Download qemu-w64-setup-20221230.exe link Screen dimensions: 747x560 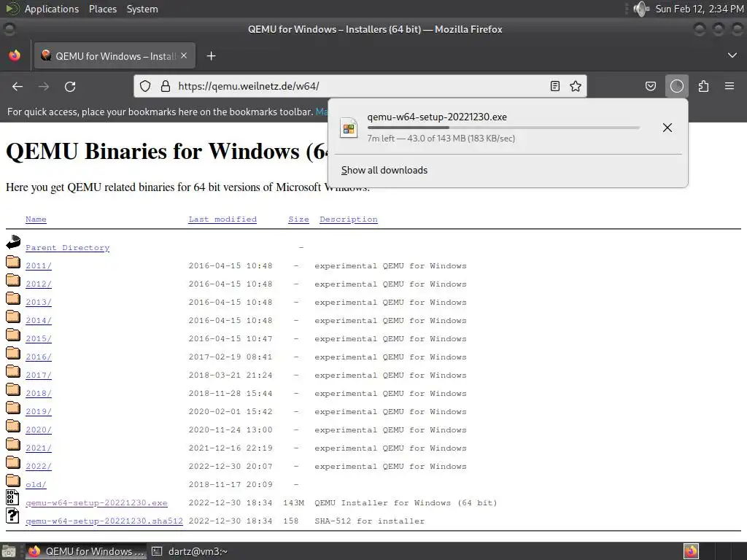coord(97,503)
